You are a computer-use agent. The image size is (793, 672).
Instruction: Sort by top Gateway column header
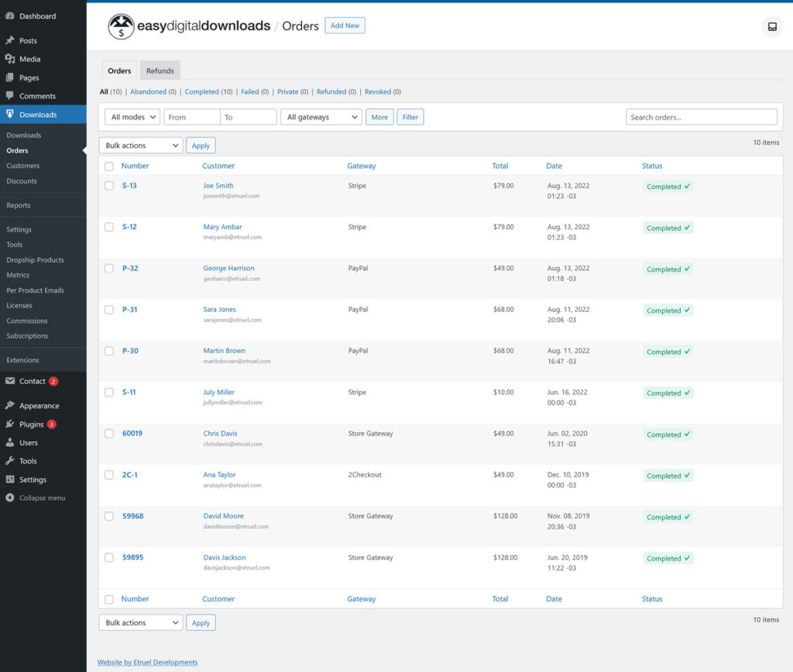[361, 166]
